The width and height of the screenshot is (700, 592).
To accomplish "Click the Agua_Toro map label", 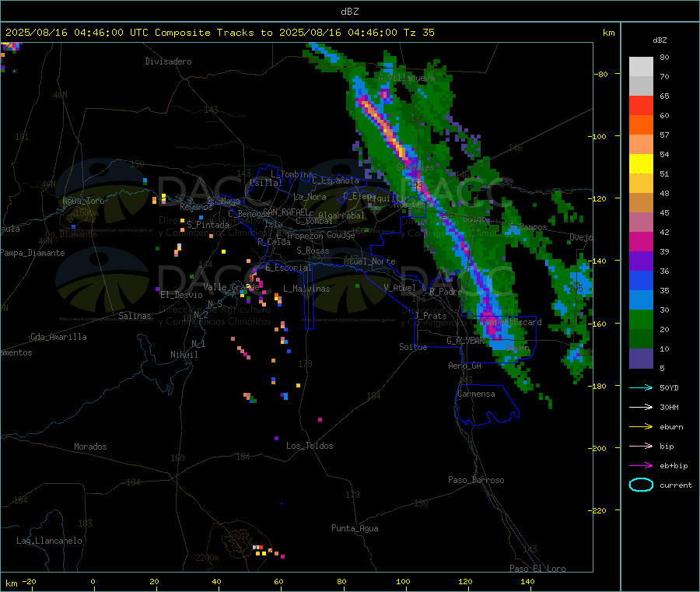I will click(x=83, y=201).
